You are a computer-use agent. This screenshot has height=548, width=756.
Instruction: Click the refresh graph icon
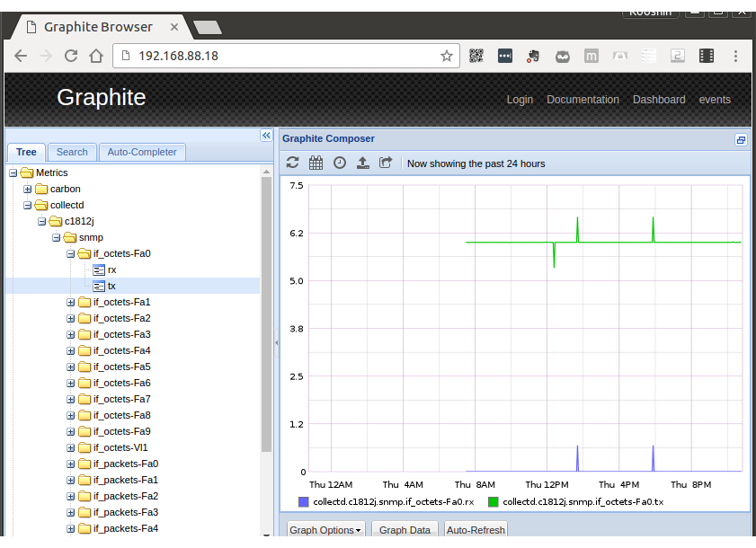pyautogui.click(x=291, y=163)
